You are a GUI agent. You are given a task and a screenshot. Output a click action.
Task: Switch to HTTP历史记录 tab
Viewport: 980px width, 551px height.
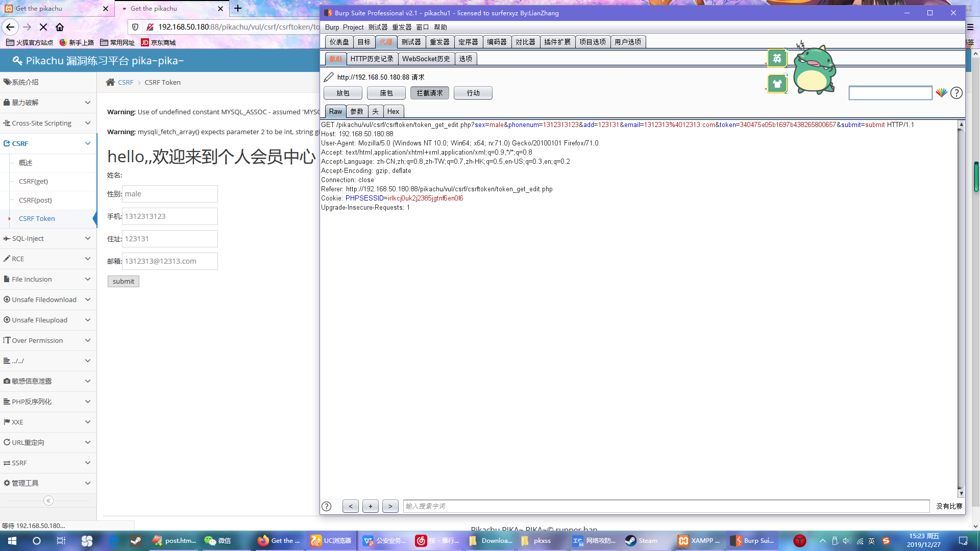click(372, 59)
